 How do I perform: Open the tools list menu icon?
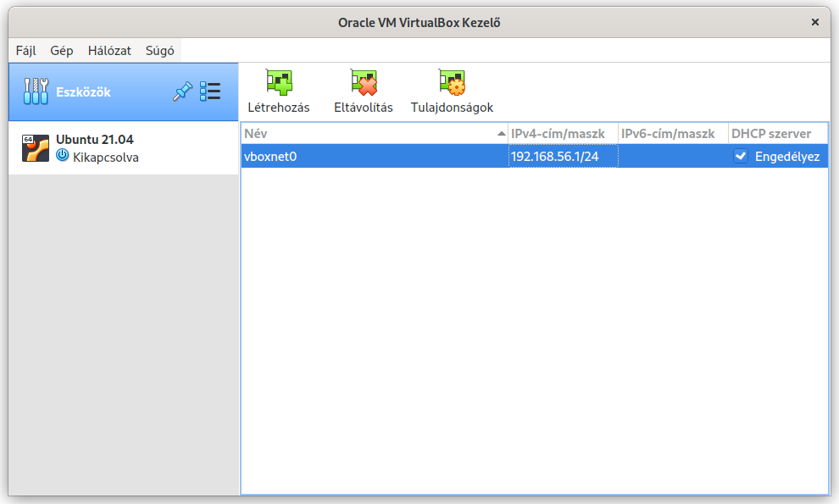point(210,91)
